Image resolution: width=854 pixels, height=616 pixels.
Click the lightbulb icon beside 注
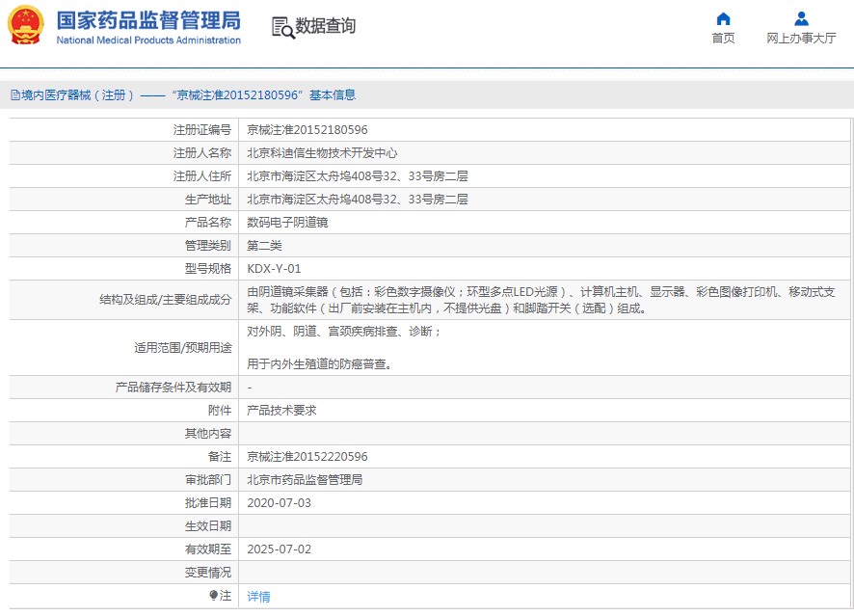coord(214,596)
